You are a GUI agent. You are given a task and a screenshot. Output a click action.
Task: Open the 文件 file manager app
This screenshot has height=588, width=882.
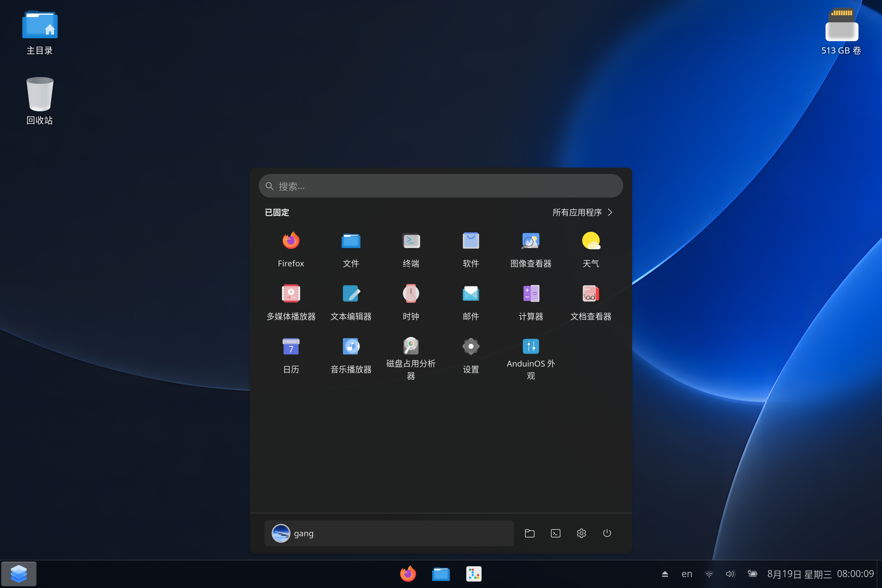click(x=351, y=249)
